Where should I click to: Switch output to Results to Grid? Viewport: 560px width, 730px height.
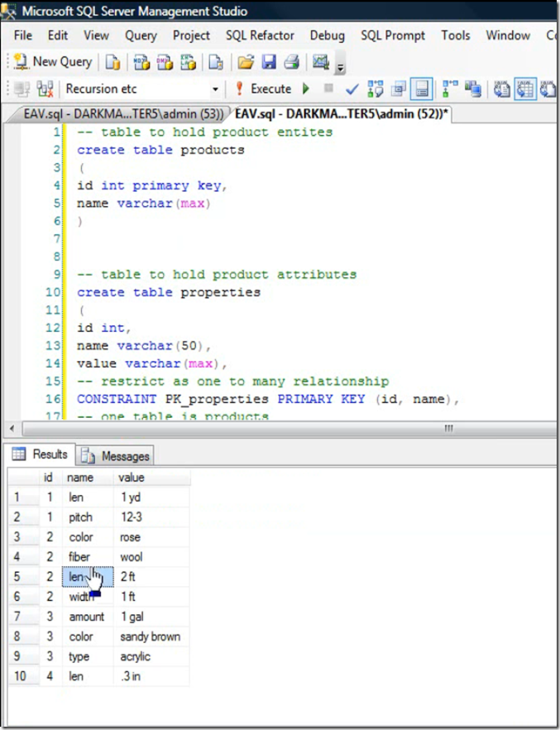click(525, 89)
